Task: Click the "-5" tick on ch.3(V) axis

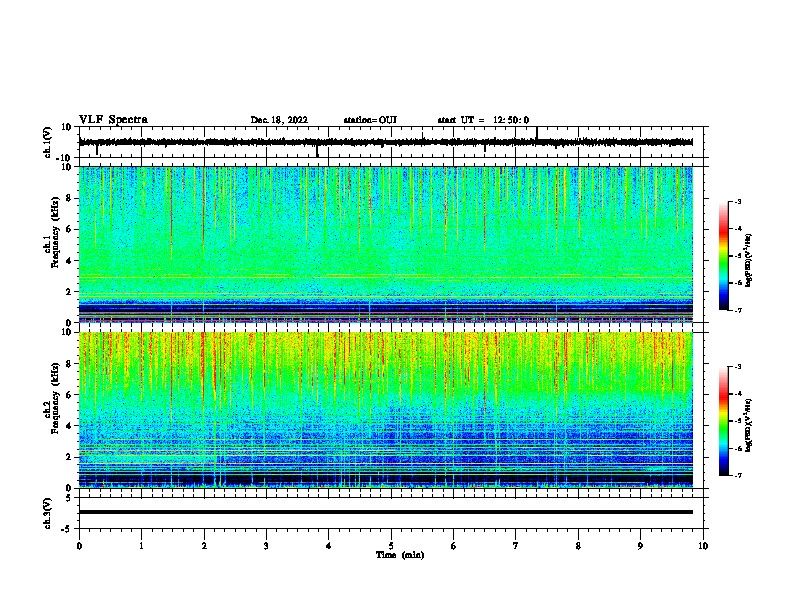Action: (67, 529)
